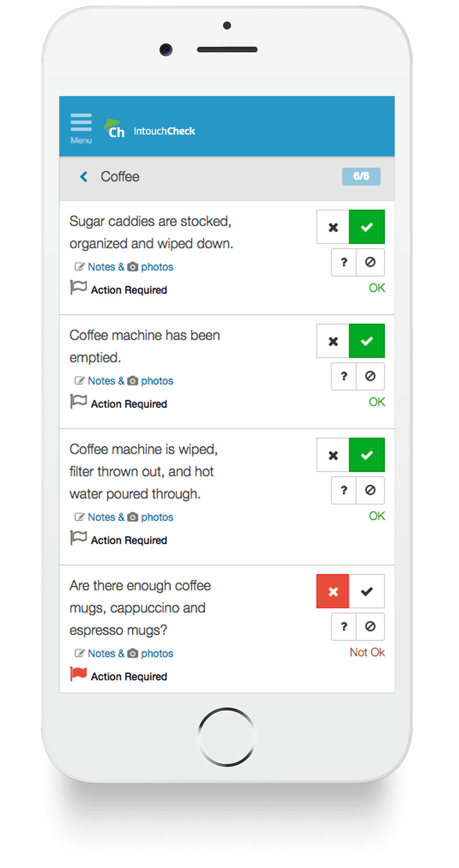The width and height of the screenshot is (459, 868).
Task: Select not-applicable icon for Sugar caddies item
Action: pos(370,262)
